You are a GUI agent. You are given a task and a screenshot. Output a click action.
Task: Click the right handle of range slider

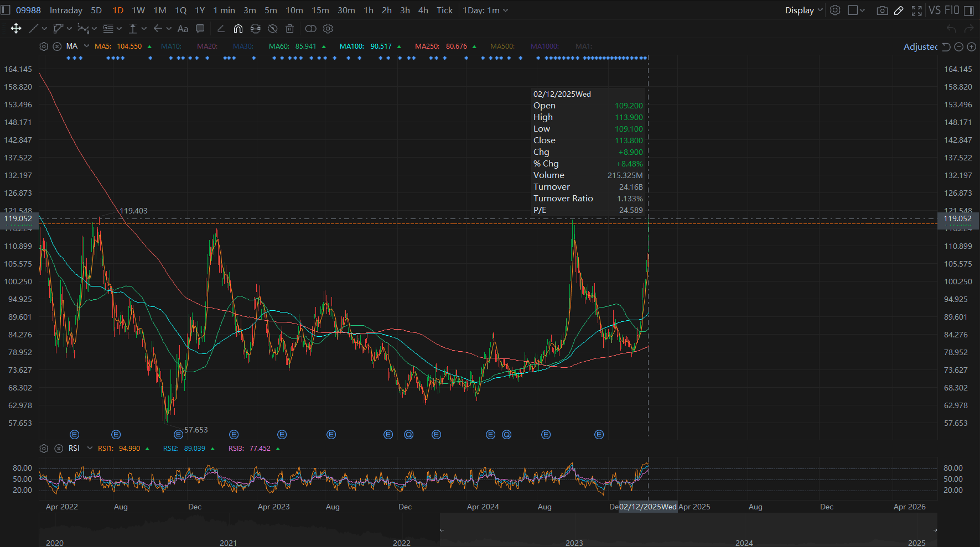coord(935,530)
